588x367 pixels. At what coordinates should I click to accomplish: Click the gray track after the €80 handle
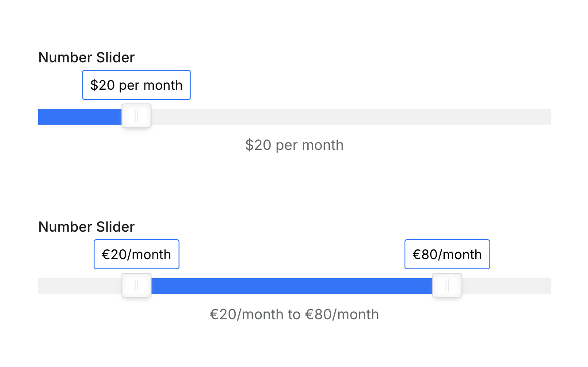506,286
